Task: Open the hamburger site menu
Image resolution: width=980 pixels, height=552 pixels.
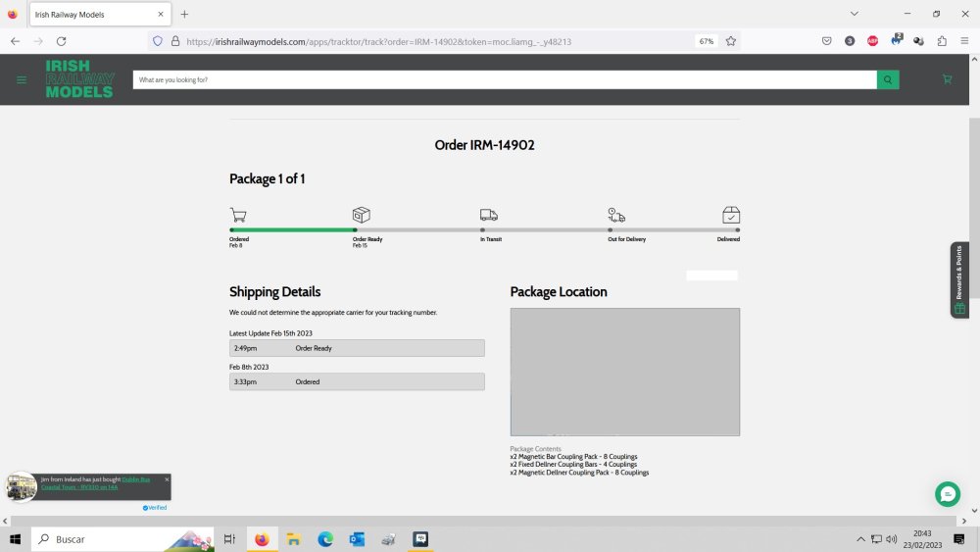Action: click(22, 79)
